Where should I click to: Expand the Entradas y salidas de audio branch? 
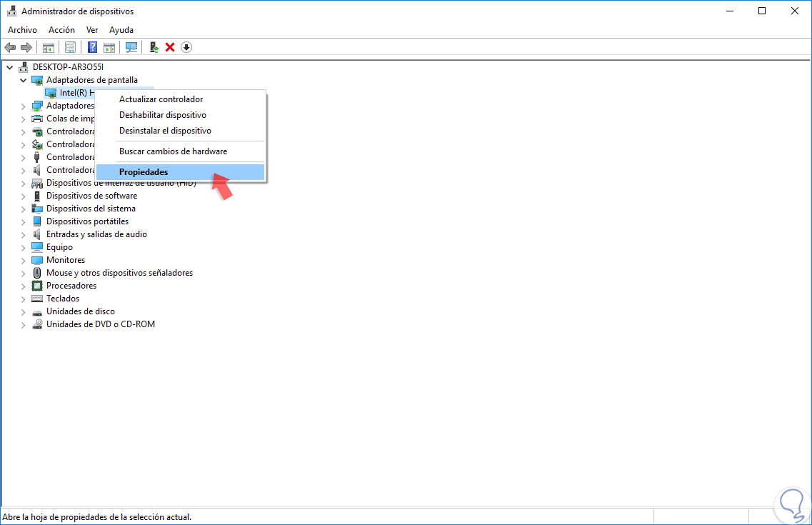coord(24,234)
